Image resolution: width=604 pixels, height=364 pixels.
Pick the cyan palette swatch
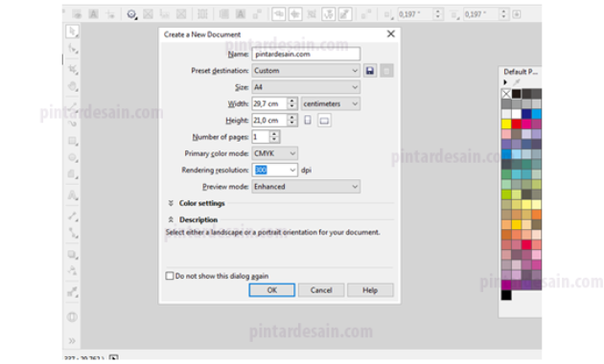click(536, 114)
